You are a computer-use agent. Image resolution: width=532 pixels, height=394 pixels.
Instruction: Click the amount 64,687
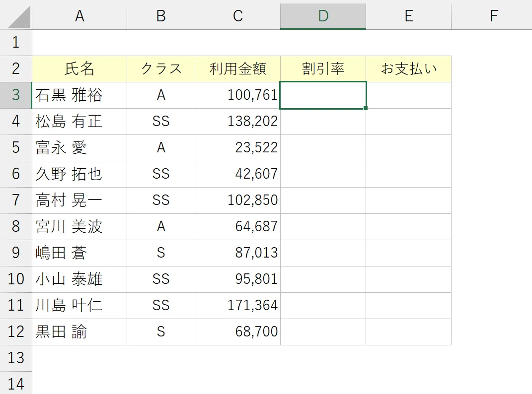[256, 226]
